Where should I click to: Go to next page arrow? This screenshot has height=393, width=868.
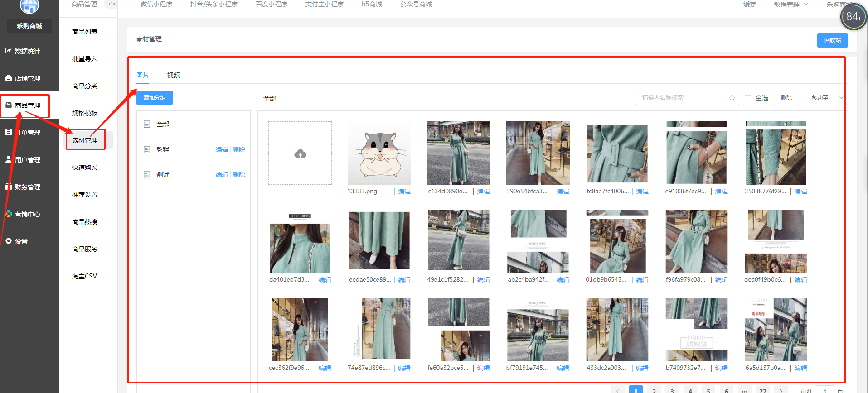coord(781,391)
